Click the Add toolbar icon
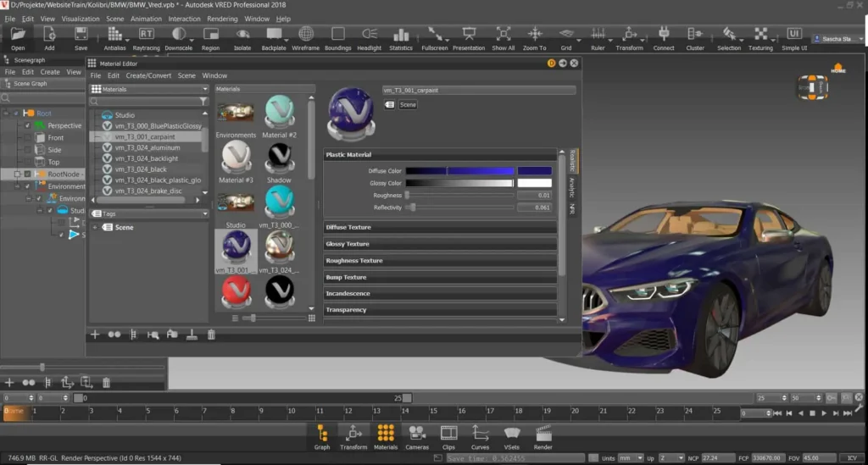Screen dimensions: 868x465 [49, 34]
